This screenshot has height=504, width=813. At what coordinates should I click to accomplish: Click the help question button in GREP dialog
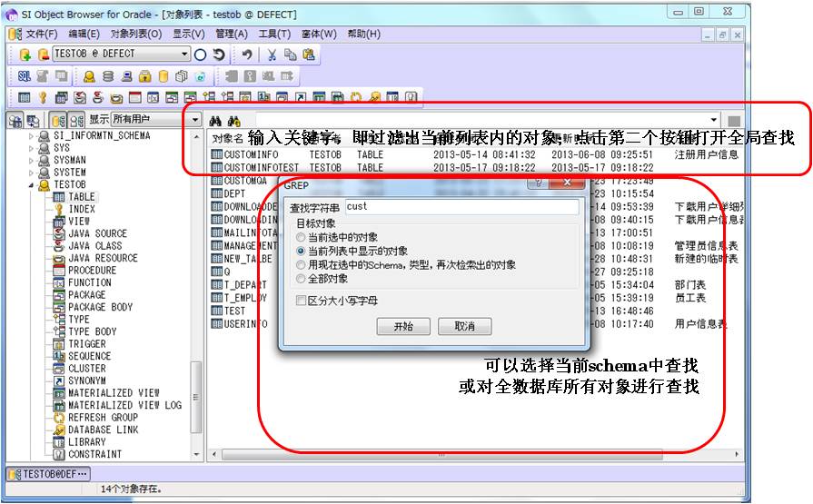[x=538, y=183]
